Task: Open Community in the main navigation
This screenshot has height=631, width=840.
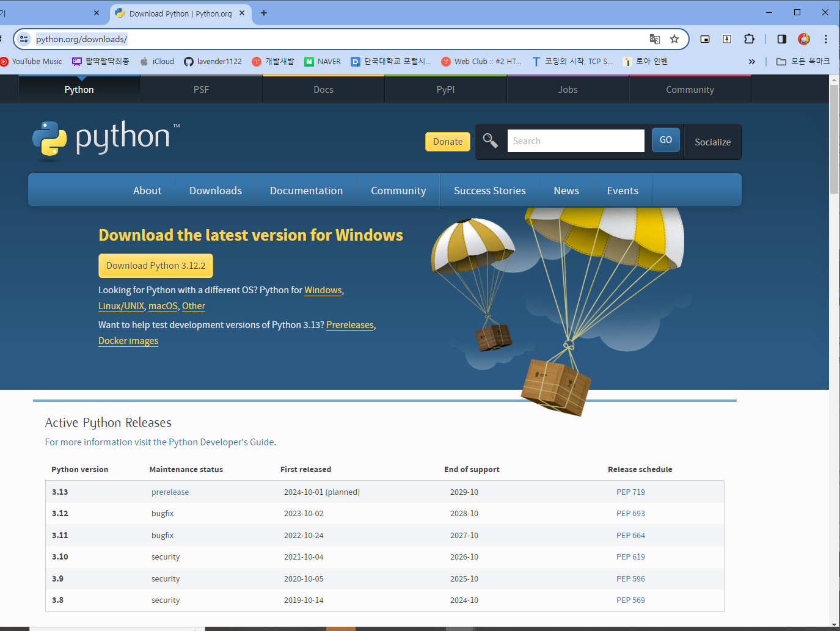Action: (x=398, y=191)
